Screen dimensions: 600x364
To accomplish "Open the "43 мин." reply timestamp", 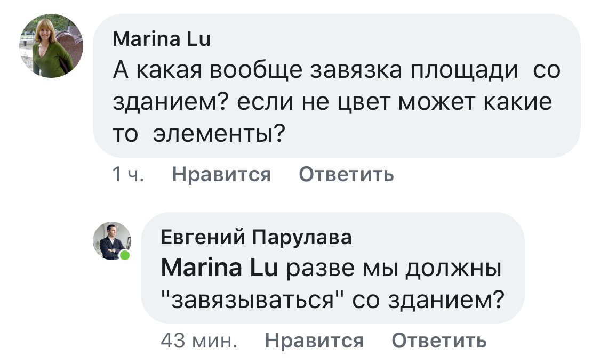I will [199, 340].
